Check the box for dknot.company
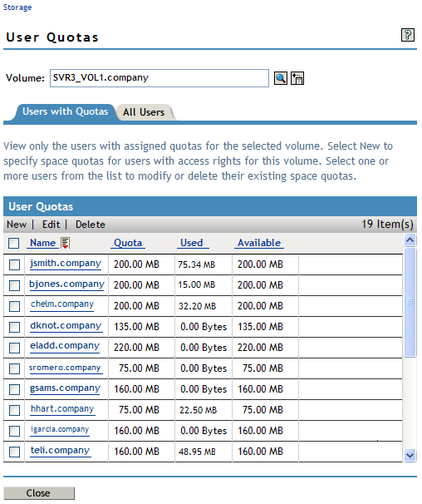422x504 pixels. click(14, 327)
